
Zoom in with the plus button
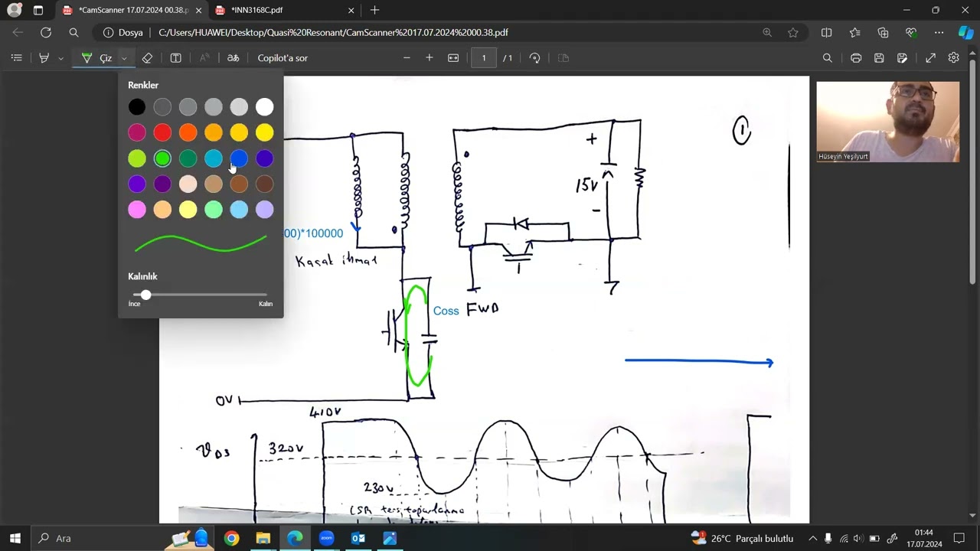430,58
